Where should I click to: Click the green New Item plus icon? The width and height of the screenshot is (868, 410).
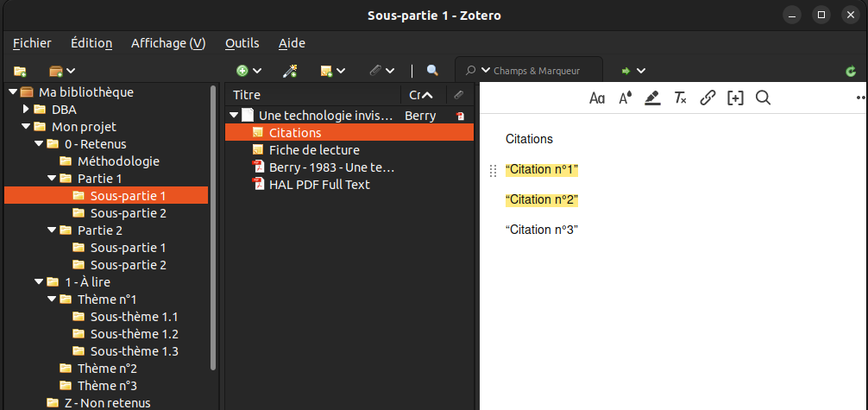tap(242, 71)
